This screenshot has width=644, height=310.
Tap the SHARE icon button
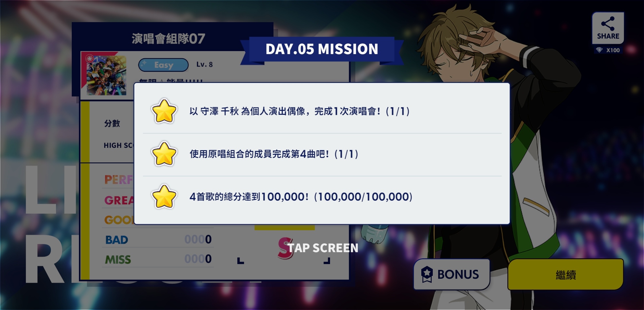coord(608,28)
